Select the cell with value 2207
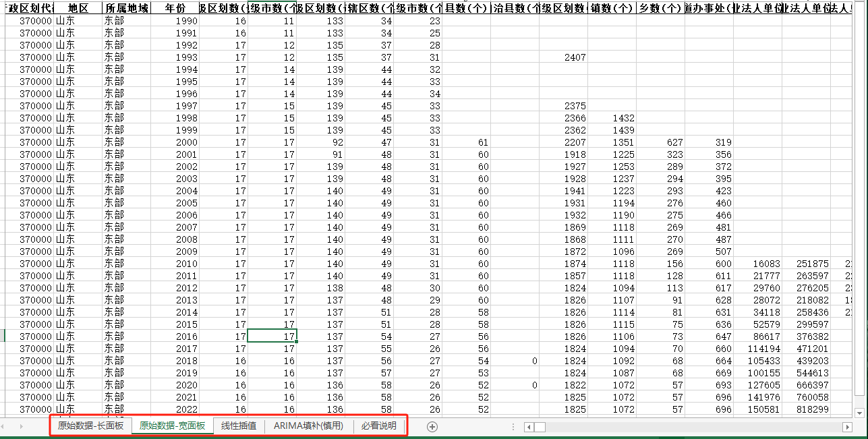 563,142
